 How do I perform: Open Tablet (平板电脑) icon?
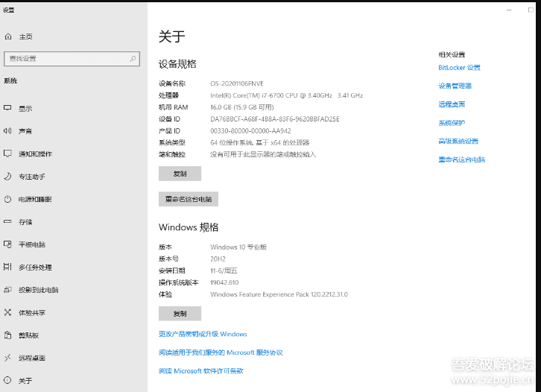(7, 244)
